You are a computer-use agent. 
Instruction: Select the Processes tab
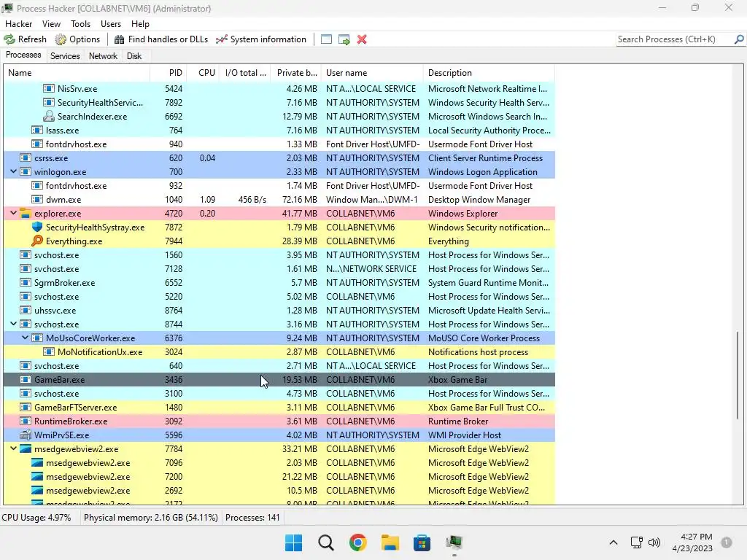(x=23, y=55)
